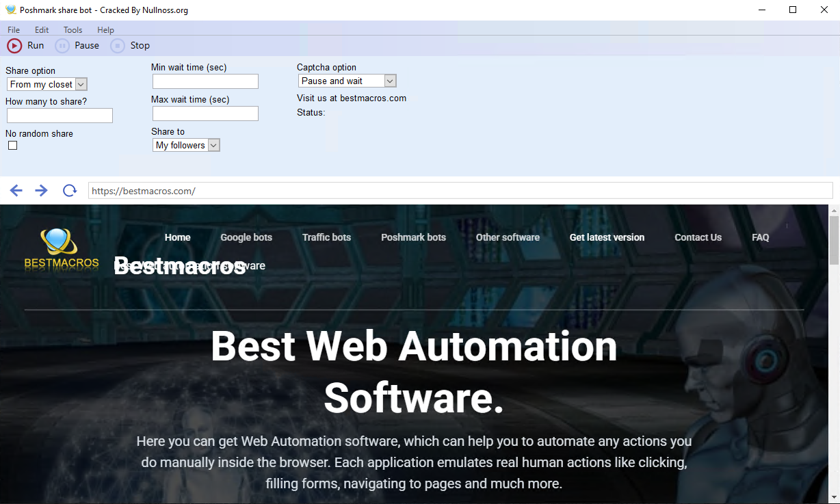Open the Tools menu
This screenshot has height=504, width=840.
pos(73,30)
